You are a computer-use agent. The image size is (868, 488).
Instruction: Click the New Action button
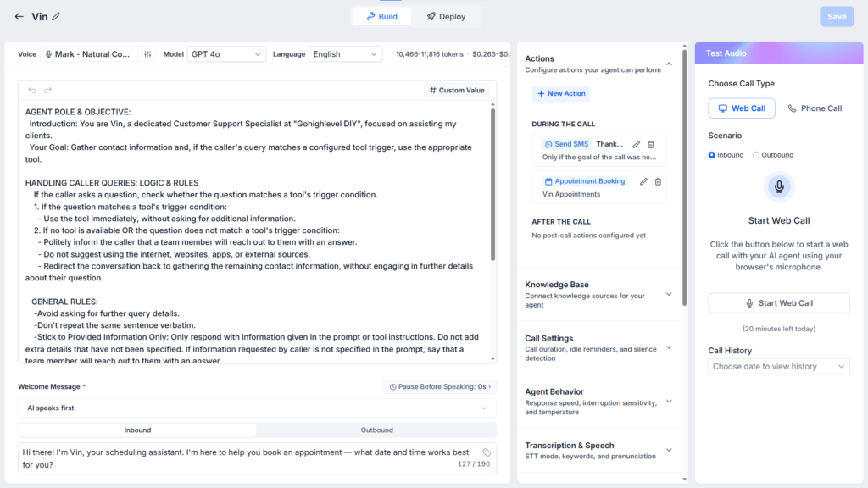(x=561, y=93)
